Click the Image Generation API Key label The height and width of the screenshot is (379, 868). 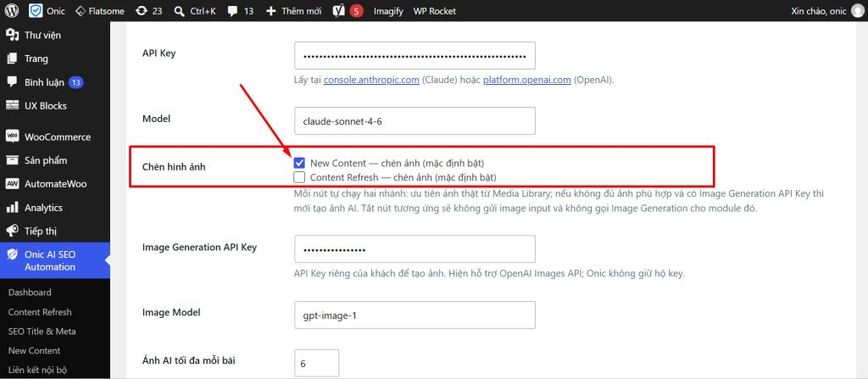pyautogui.click(x=199, y=247)
